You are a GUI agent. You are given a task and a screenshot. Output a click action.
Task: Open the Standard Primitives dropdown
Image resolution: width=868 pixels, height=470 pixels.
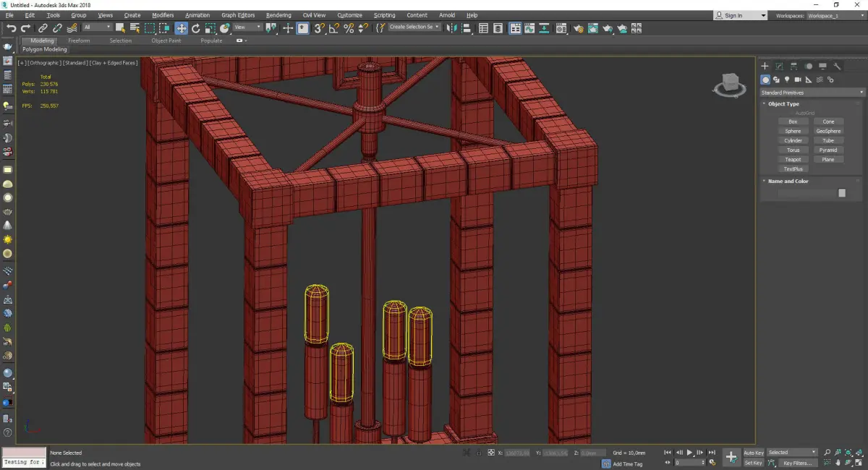click(812, 93)
